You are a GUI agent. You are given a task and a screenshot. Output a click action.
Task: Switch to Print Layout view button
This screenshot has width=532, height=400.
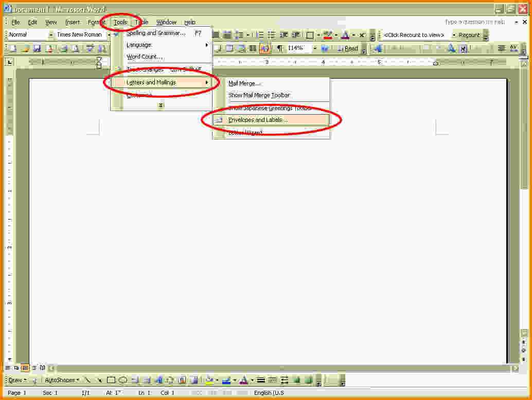(x=25, y=368)
